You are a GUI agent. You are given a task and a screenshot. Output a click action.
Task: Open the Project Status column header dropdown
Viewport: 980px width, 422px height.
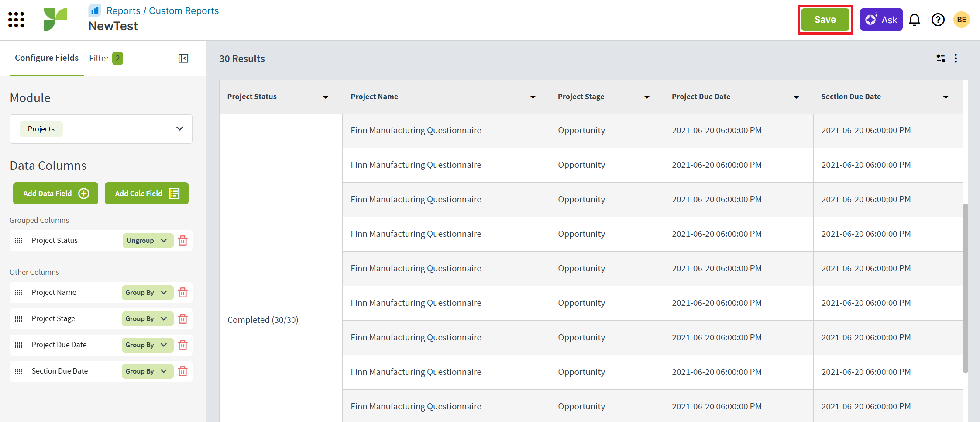click(325, 97)
